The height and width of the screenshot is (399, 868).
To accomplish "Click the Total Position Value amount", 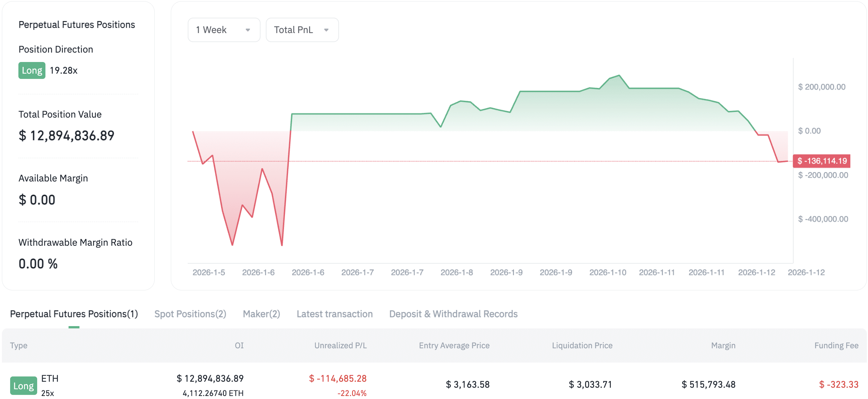I will click(67, 135).
